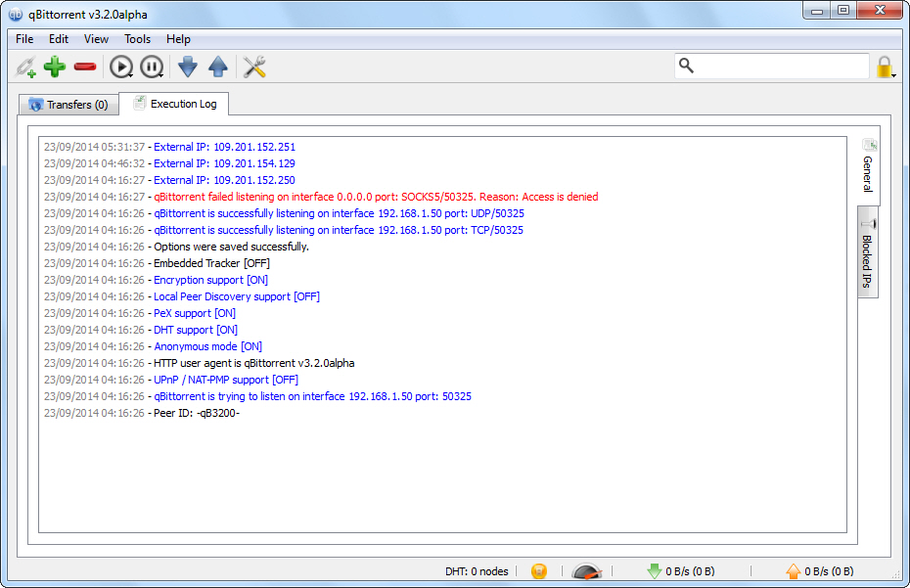Minimize the qBittorrent window
The width and height of the screenshot is (910, 588).
click(x=817, y=10)
